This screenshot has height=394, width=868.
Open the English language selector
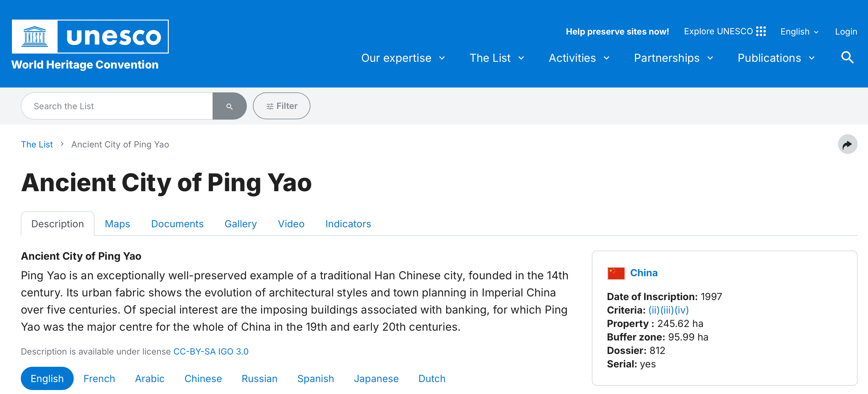pyautogui.click(x=799, y=32)
